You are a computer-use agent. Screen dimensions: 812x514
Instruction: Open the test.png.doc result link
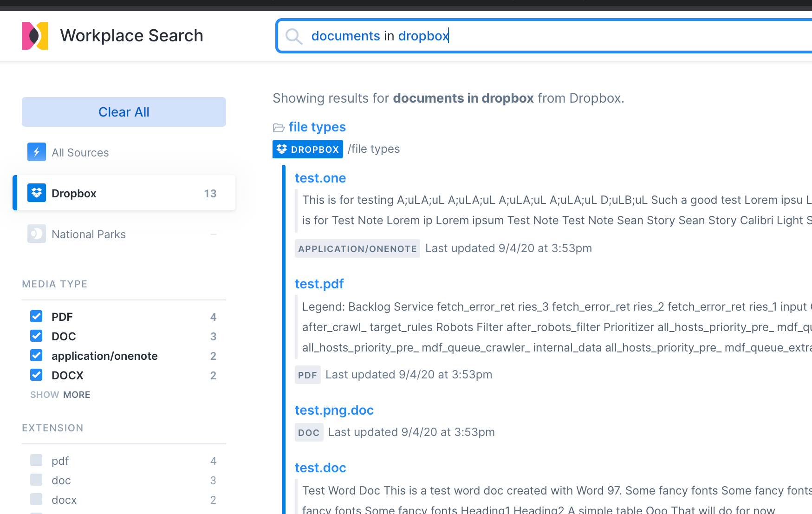[x=334, y=410]
